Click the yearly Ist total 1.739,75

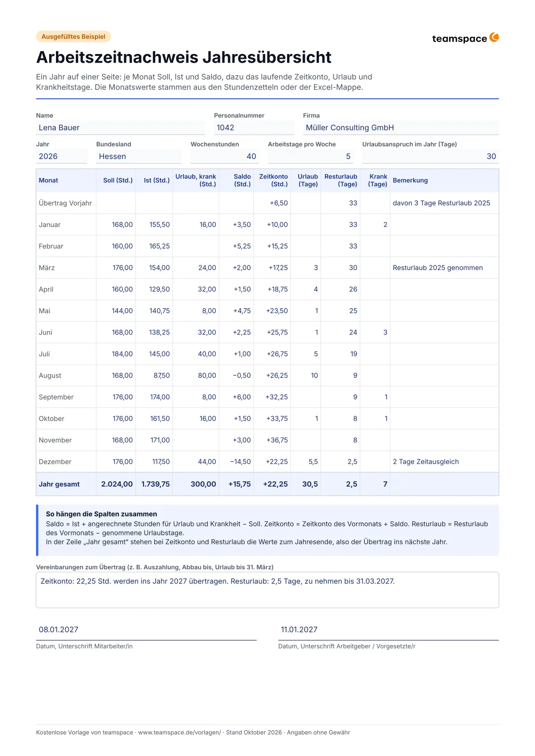click(x=156, y=484)
